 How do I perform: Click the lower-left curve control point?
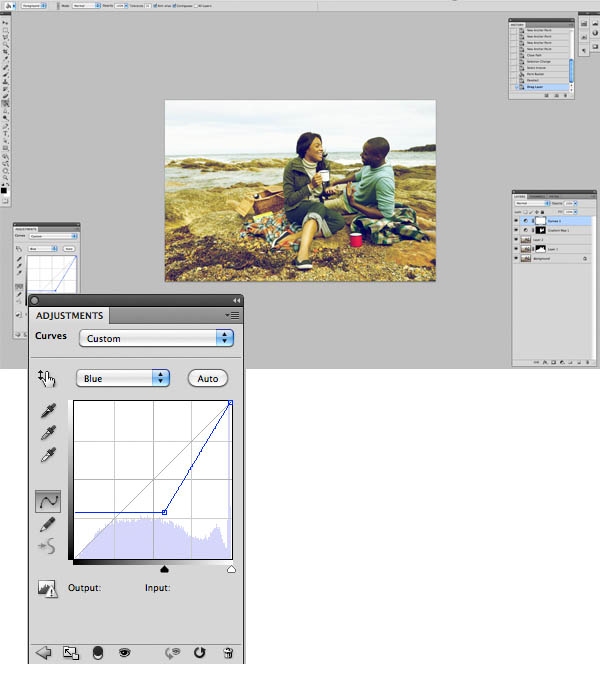pyautogui.click(x=164, y=512)
